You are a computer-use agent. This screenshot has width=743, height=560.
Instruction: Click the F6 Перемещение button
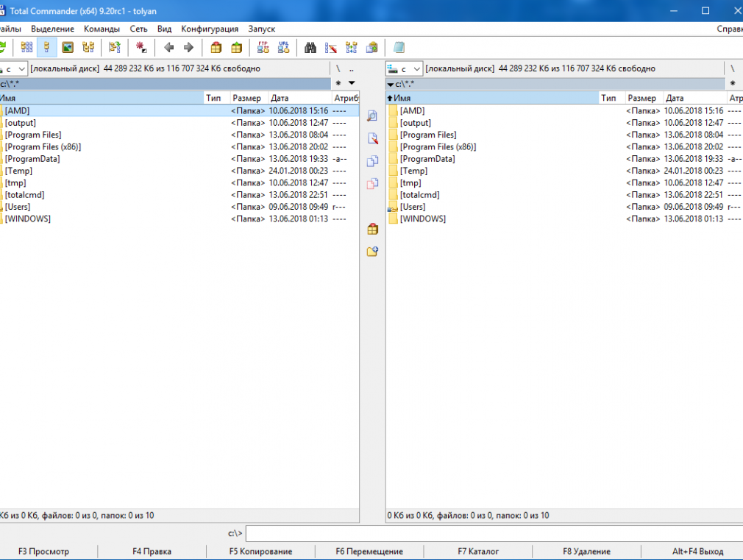pyautogui.click(x=369, y=551)
